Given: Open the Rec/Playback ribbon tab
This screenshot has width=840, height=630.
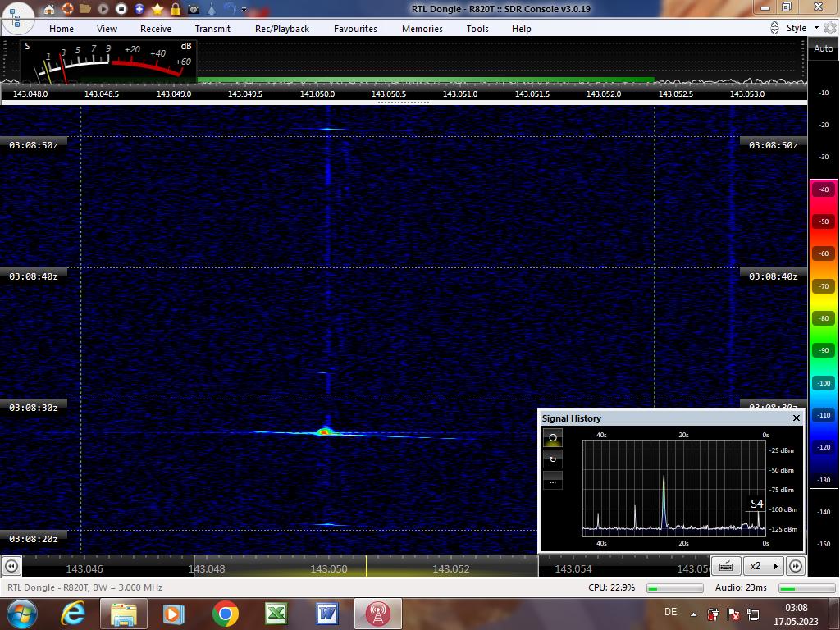Looking at the screenshot, I should tap(282, 29).
